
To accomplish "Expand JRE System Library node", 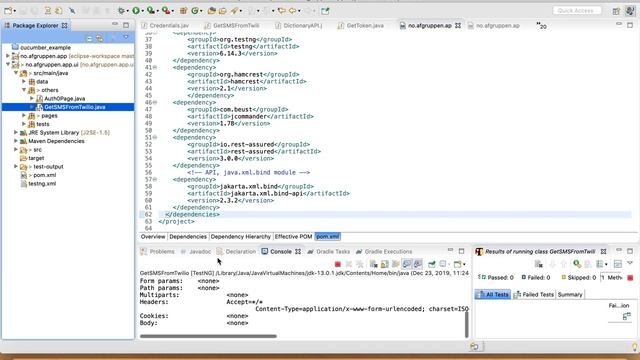I will (16, 133).
